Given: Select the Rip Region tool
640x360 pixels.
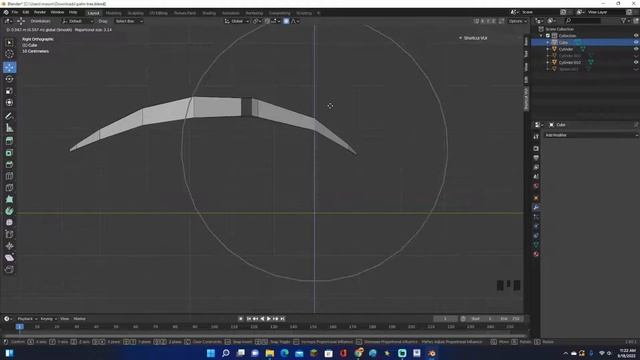Looking at the screenshot, I should tap(9, 269).
